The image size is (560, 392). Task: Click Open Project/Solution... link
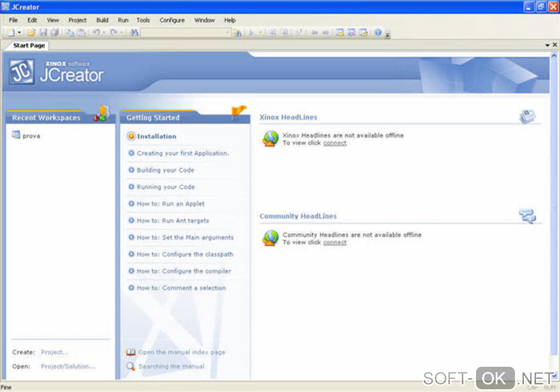coord(68,366)
